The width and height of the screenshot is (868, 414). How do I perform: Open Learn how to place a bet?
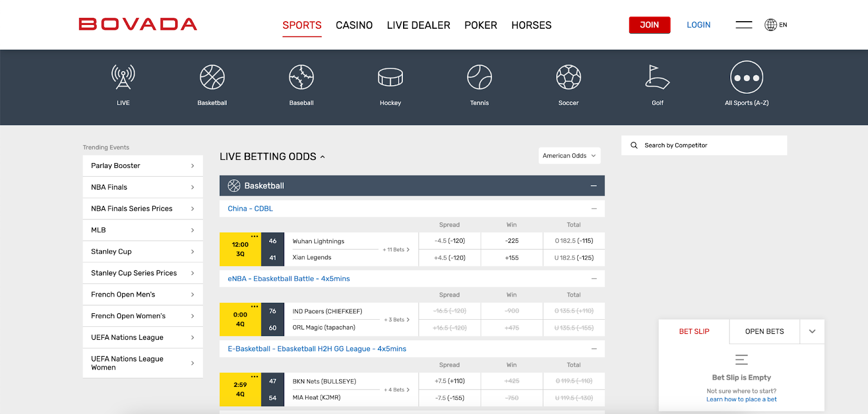coord(741,399)
